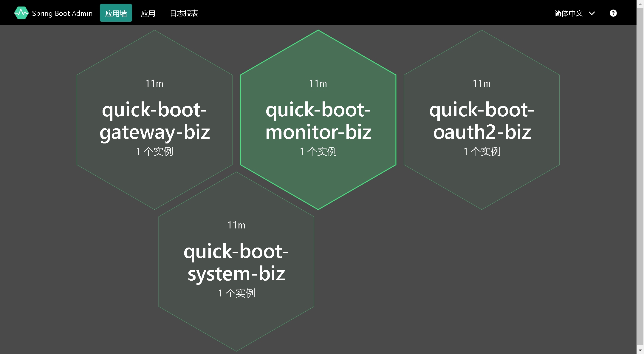Click the scrollbar down arrow

640,350
